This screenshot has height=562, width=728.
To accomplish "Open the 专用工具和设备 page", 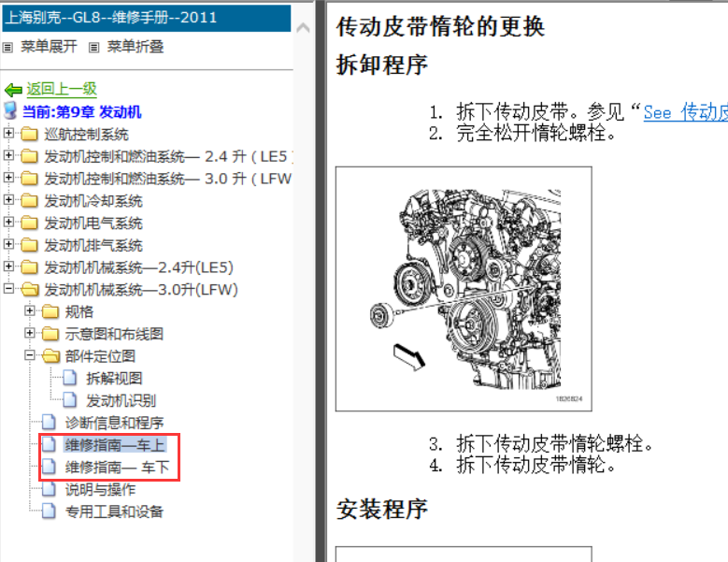I will click(114, 512).
